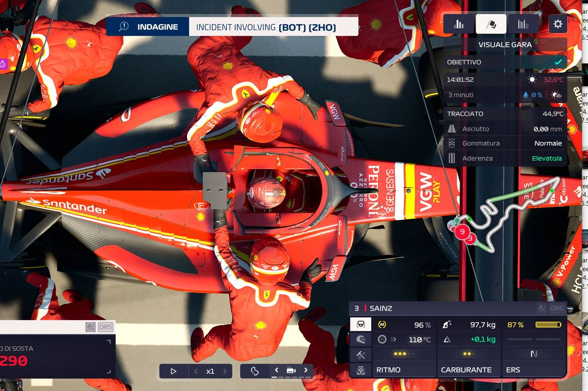Increase sim speed with right chevron beside x1
This screenshot has height=391, width=588.
point(225,371)
